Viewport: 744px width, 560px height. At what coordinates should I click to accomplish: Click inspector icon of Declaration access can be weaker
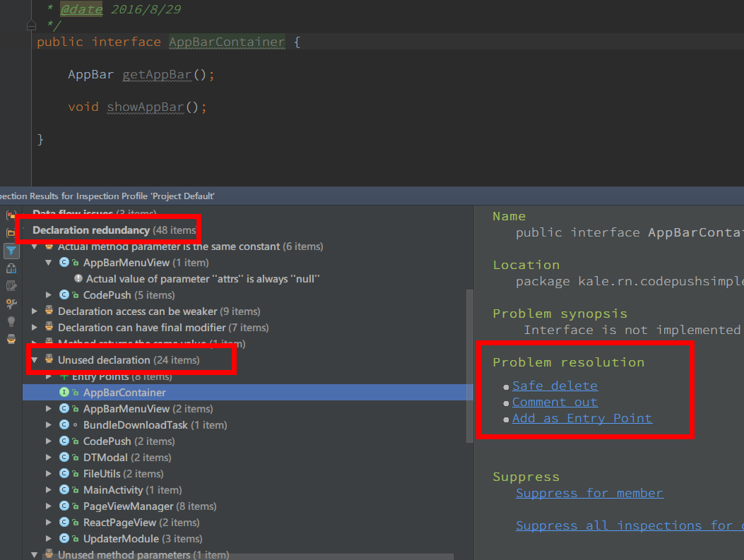click(49, 311)
